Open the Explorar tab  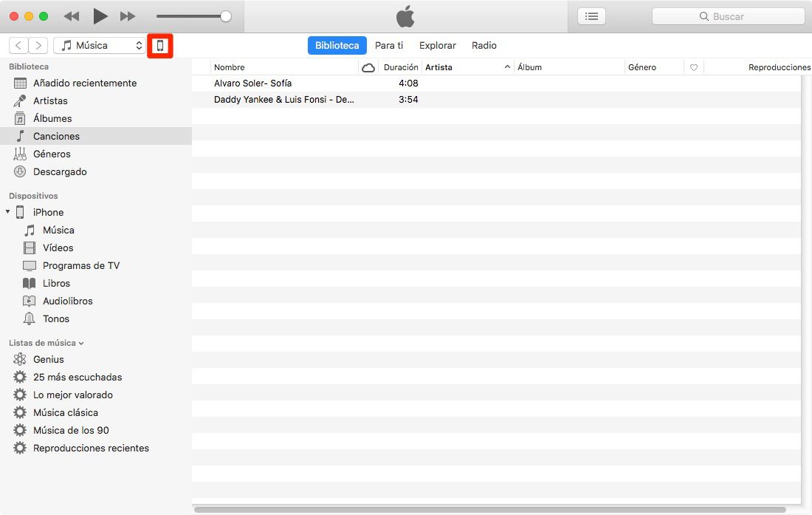tap(438, 46)
